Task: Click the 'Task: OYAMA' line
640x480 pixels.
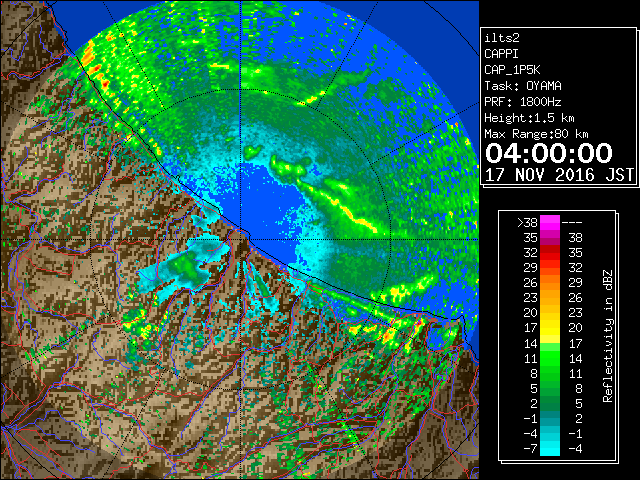Action: point(523,86)
